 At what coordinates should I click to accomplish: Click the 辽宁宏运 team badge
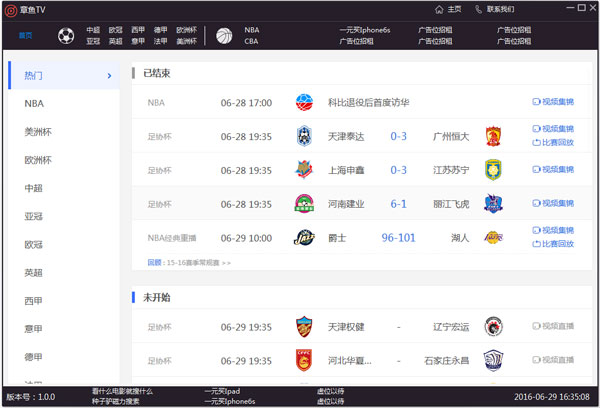(493, 327)
